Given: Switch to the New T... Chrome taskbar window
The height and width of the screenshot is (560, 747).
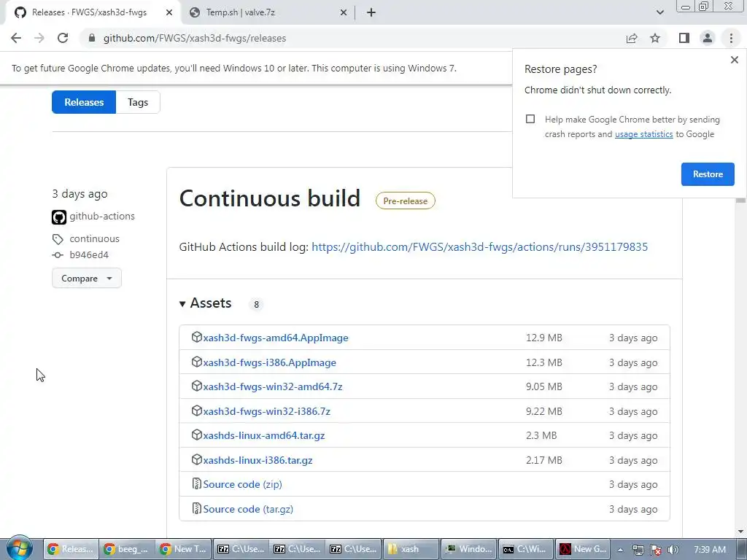Looking at the screenshot, I should (x=183, y=549).
